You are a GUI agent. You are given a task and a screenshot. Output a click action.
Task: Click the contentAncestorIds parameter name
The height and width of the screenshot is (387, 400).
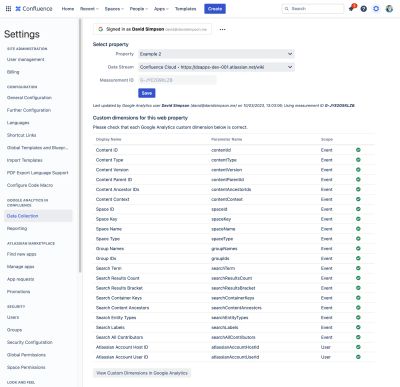(231, 189)
